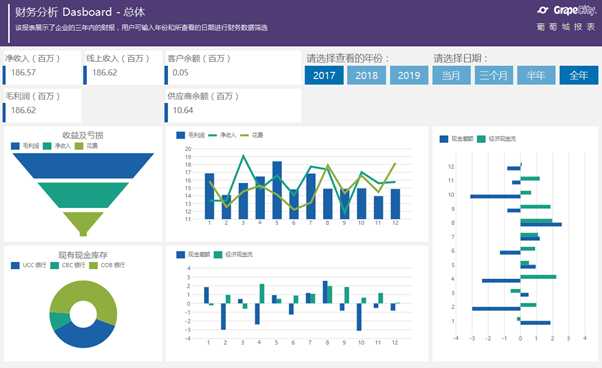Toggle blue bar legend in combo chart

point(180,135)
